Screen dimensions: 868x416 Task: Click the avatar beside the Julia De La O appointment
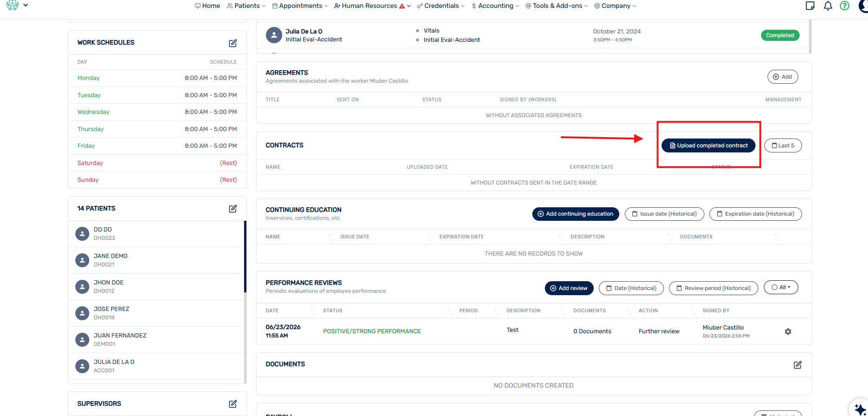click(274, 35)
